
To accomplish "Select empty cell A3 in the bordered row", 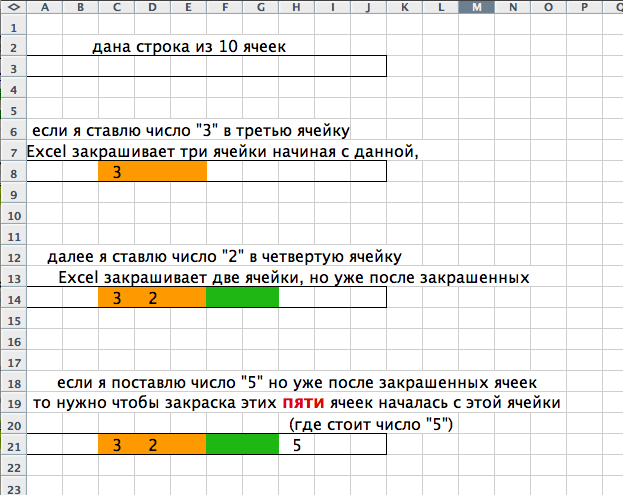I will (x=44, y=67).
